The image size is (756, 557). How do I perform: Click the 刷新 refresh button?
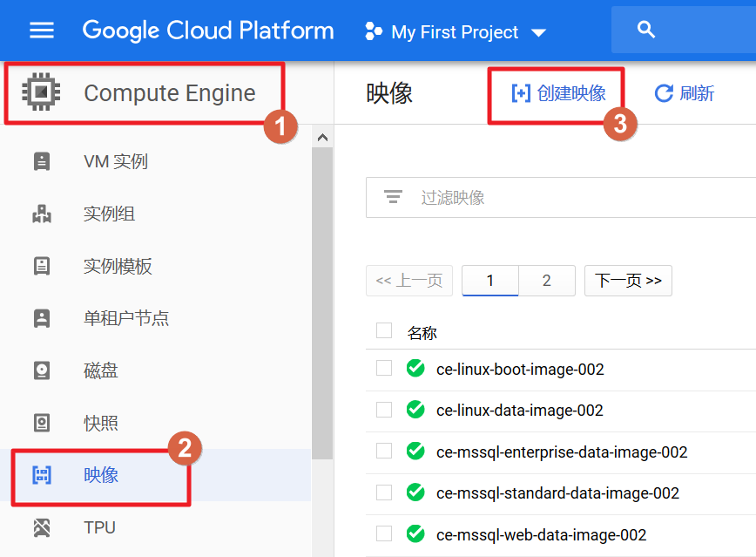click(685, 93)
